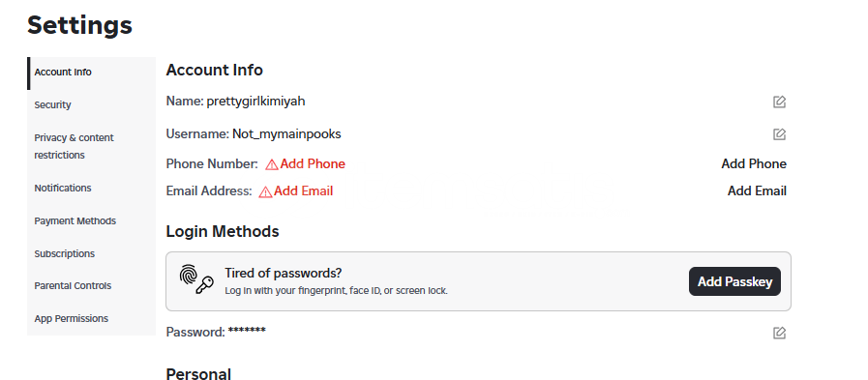Click the Tired of passwords heading
Screen dimensions: 868x380
pyautogui.click(x=283, y=273)
